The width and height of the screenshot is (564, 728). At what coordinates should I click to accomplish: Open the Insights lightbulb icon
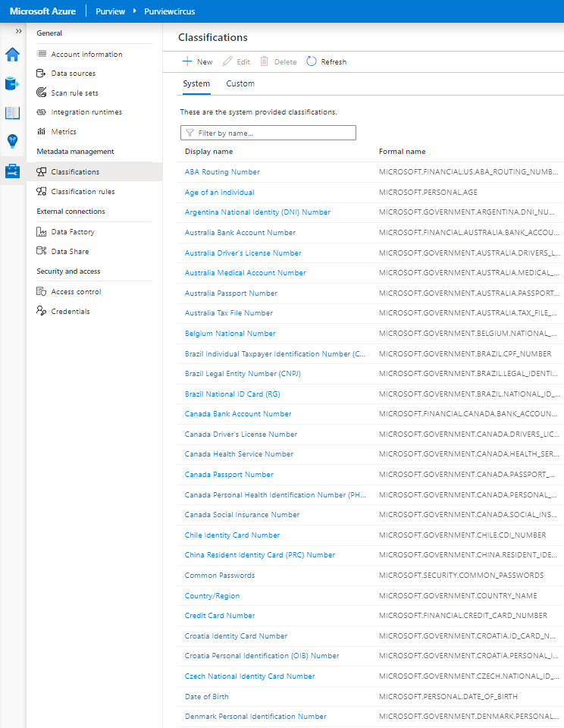pos(13,141)
